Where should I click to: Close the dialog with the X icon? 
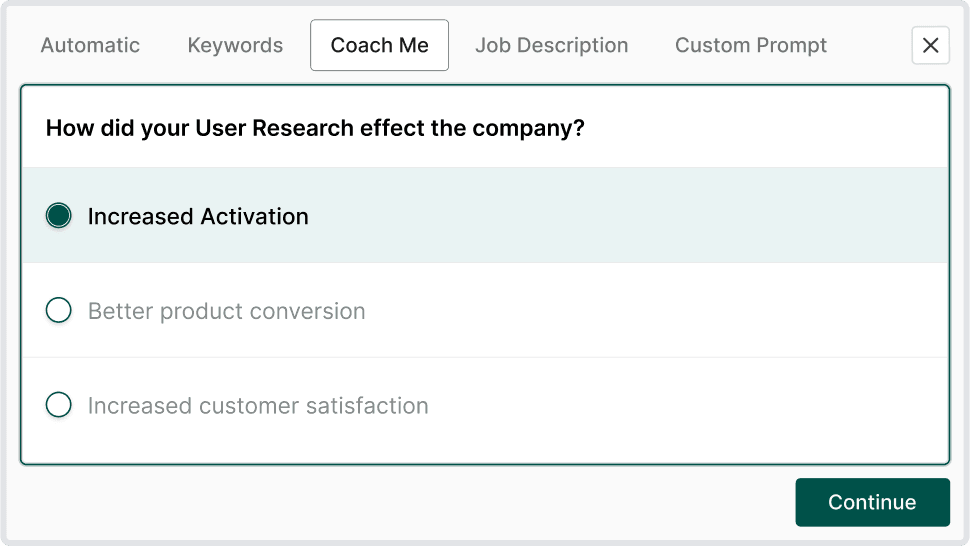(930, 45)
